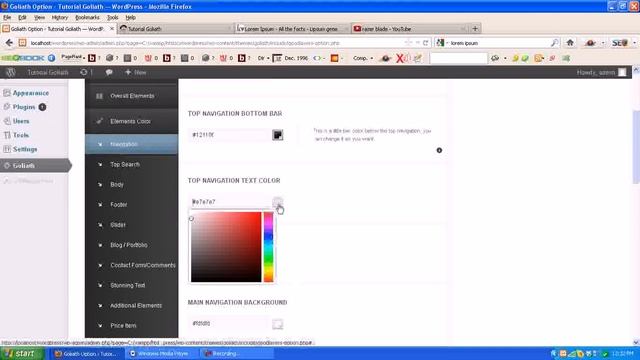Click the red X toolbar icon
The height and width of the screenshot is (360, 640).
[x=400, y=58]
